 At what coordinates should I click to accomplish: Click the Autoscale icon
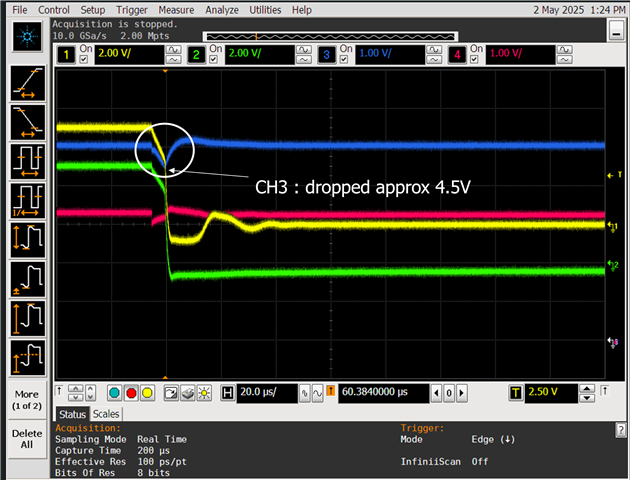tap(171, 393)
